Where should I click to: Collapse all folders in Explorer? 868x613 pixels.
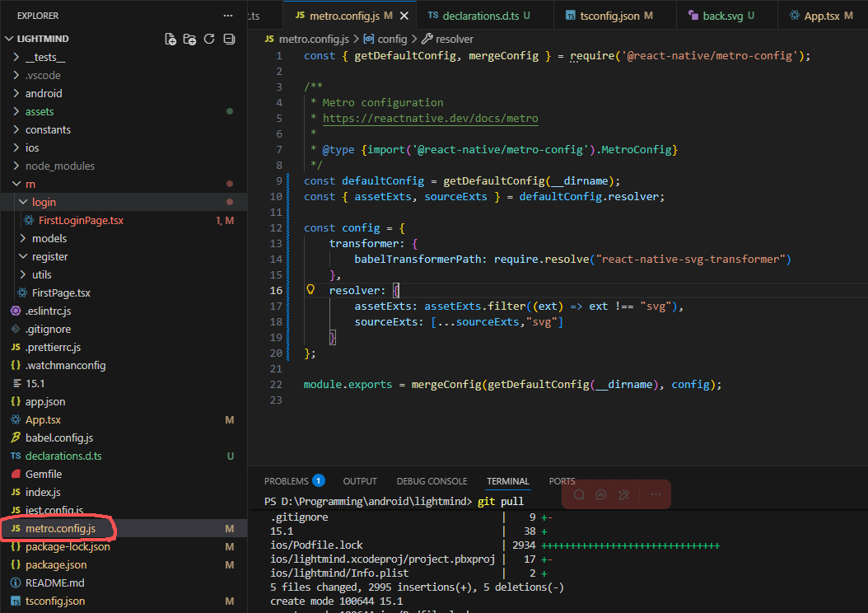pos(228,39)
